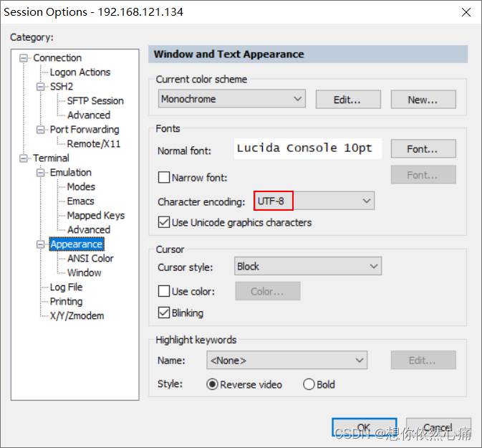Viewport: 482px width, 448px height.
Task: Collapse the SSH2 tree node
Action: [42, 87]
